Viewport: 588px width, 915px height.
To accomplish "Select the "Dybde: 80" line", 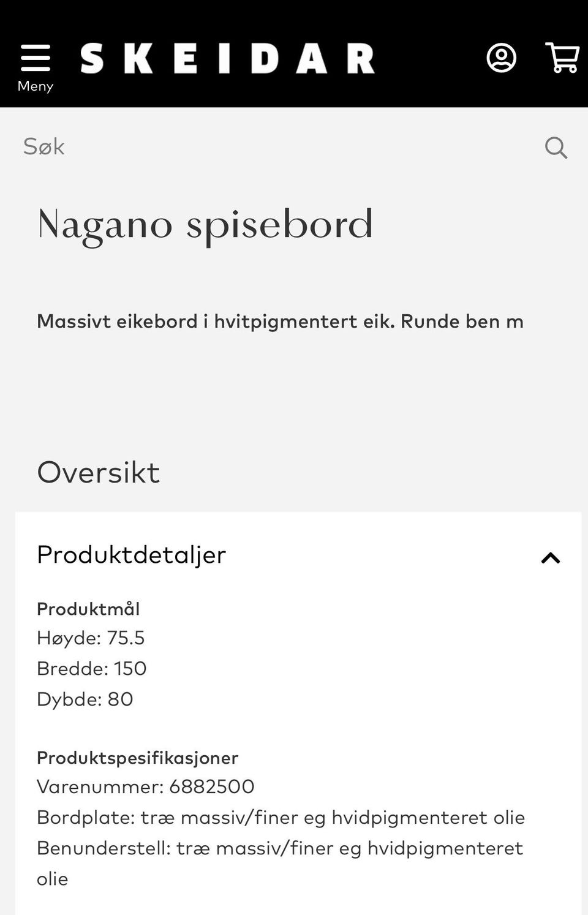I will coord(85,699).
